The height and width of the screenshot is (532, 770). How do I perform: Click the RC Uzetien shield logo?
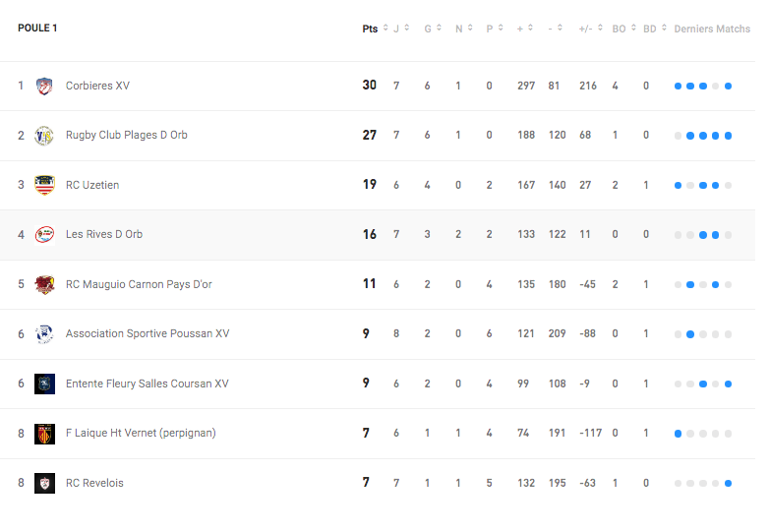tap(44, 185)
